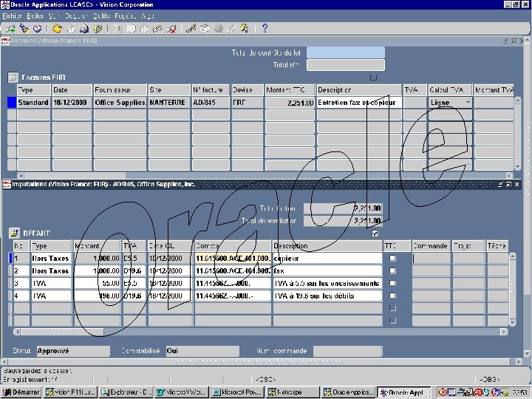Toggle TTC checkbox for the copieur line
The image size is (532, 399).
coord(392,258)
